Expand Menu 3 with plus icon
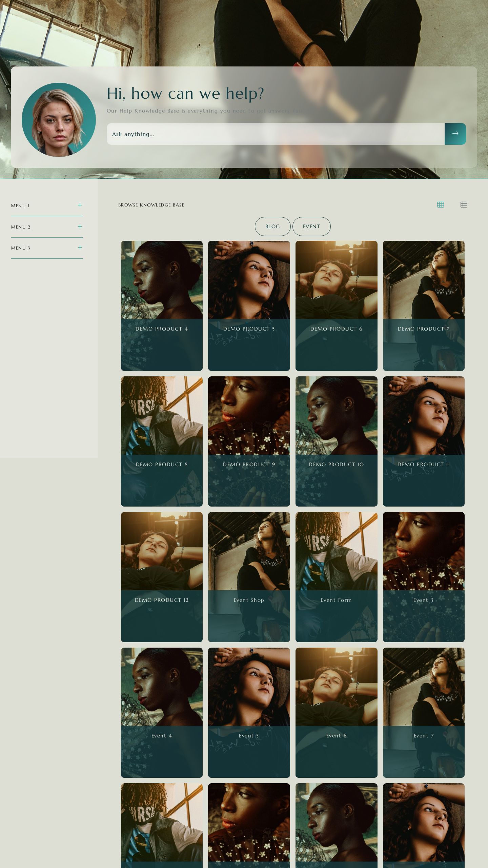Image resolution: width=488 pixels, height=868 pixels. (80, 248)
